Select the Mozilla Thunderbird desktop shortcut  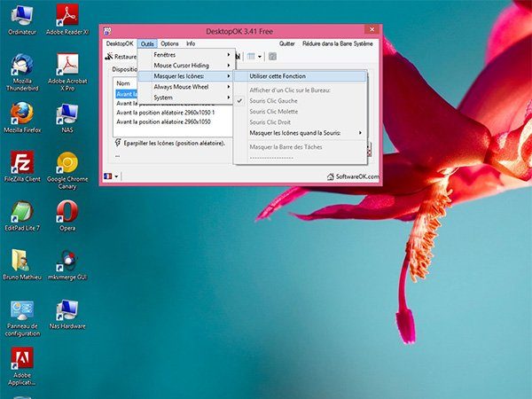tap(22, 72)
